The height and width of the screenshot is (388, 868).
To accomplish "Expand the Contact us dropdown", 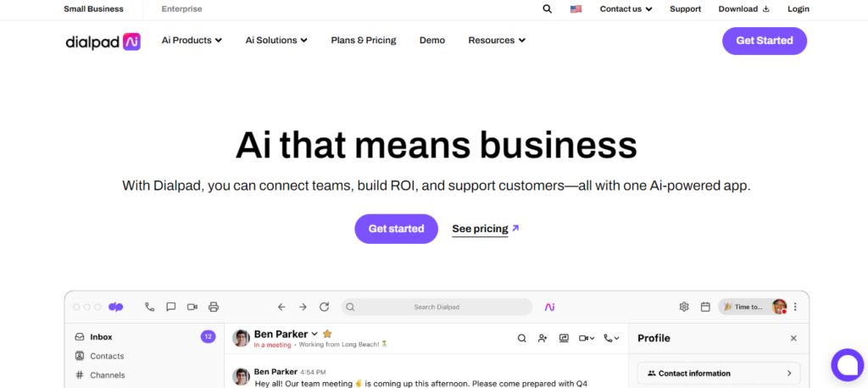I will (626, 9).
